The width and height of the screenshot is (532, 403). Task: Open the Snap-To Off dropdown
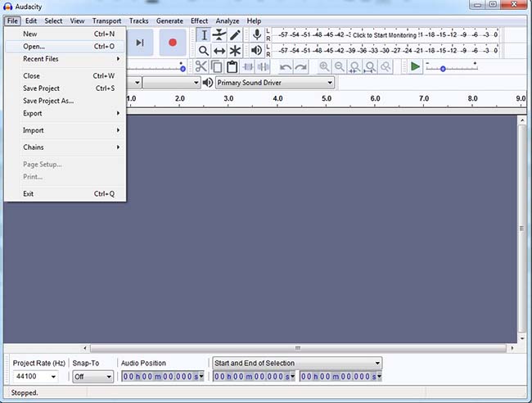coord(92,377)
